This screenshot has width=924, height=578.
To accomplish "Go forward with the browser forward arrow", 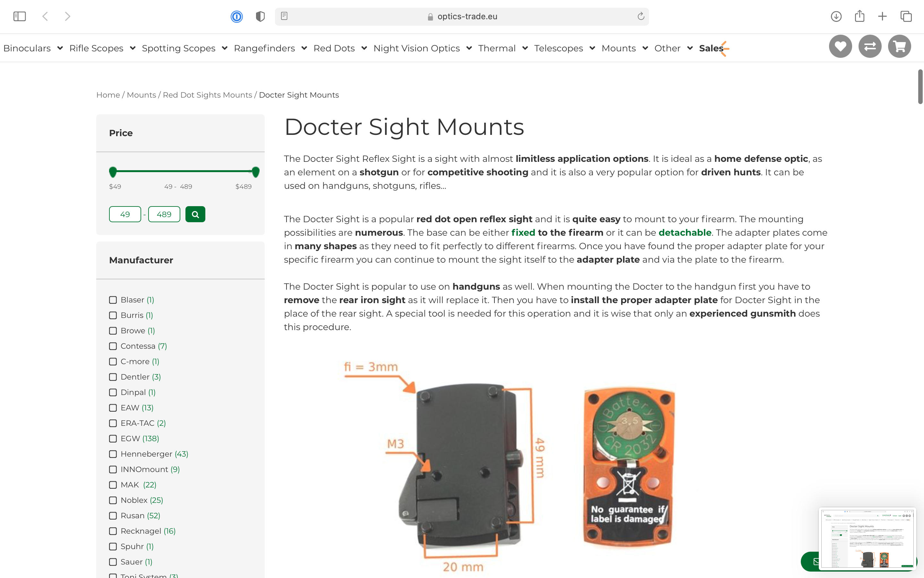I will pos(68,16).
